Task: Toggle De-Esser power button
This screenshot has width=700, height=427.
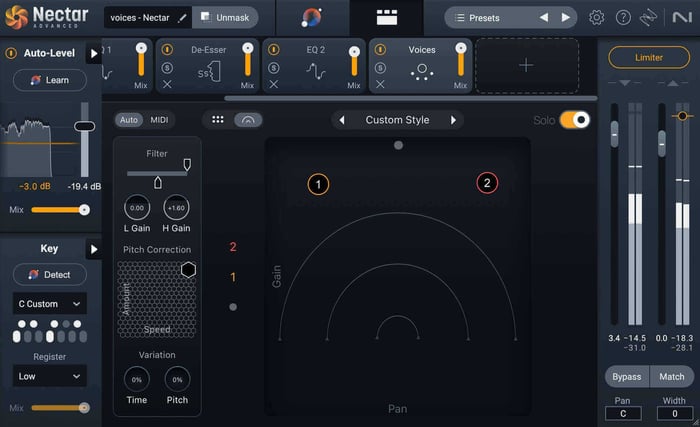Action: tap(167, 49)
